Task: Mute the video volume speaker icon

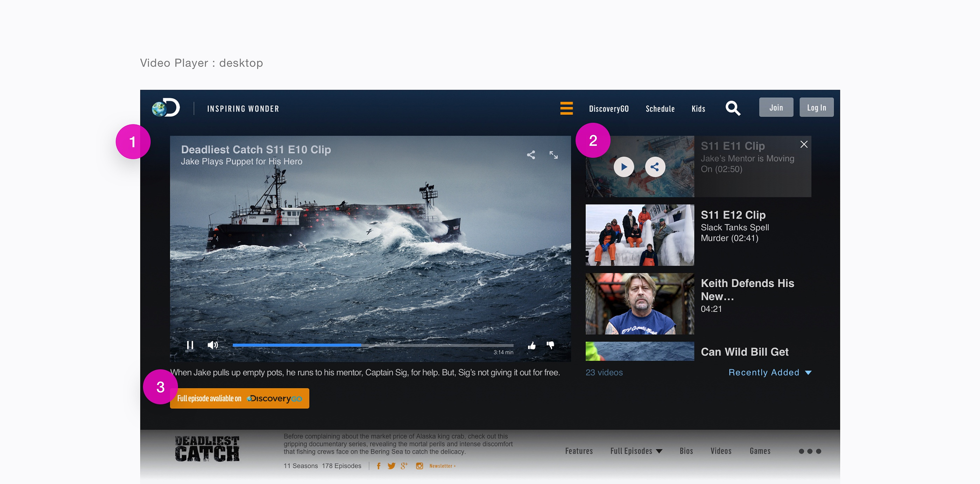Action: pos(213,345)
